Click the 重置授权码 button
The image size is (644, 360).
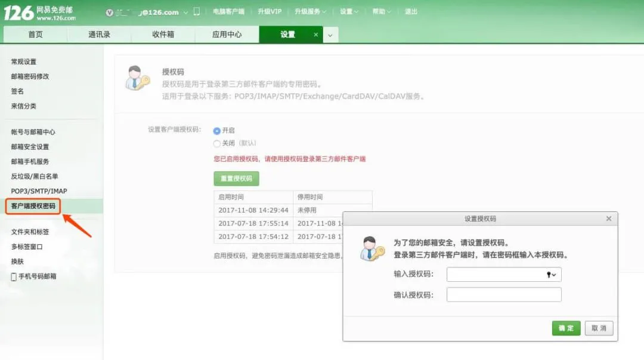point(237,178)
